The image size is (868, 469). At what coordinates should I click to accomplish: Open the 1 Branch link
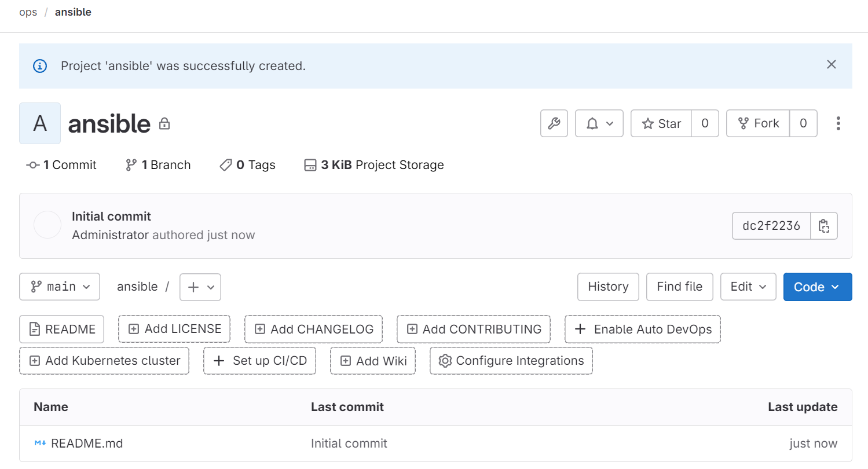click(158, 165)
